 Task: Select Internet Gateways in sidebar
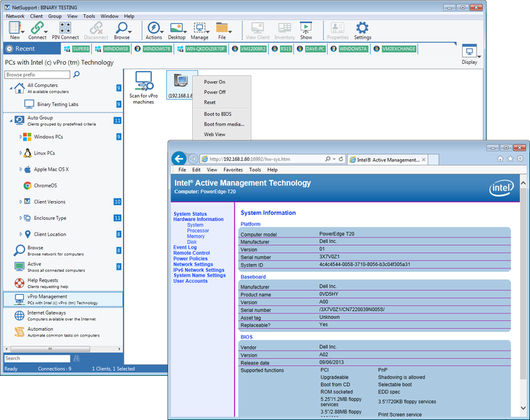[x=63, y=315]
